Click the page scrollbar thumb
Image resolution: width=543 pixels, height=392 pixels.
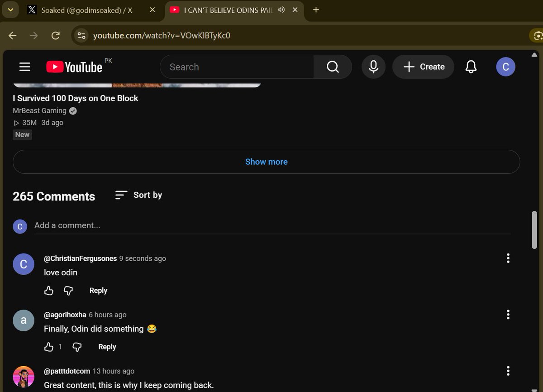tap(534, 229)
